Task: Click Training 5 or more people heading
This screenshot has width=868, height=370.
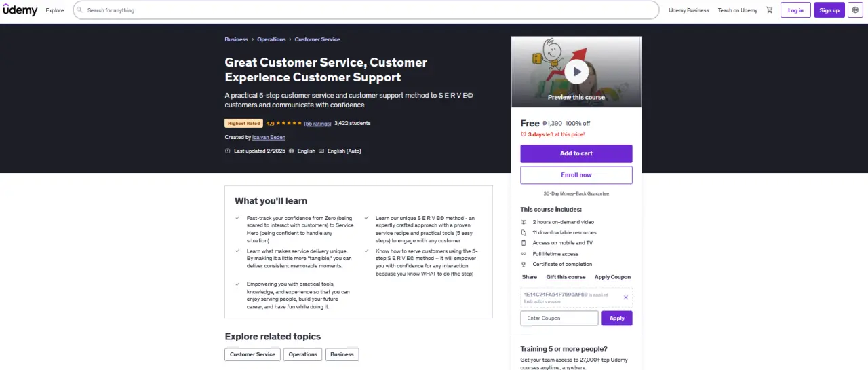Action: click(565, 349)
